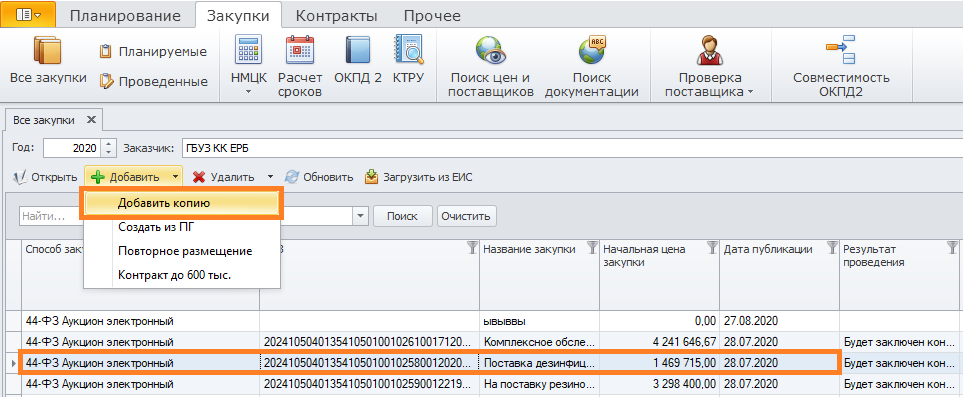
Task: Open the КТРУ catalog icon
Action: click(x=408, y=60)
